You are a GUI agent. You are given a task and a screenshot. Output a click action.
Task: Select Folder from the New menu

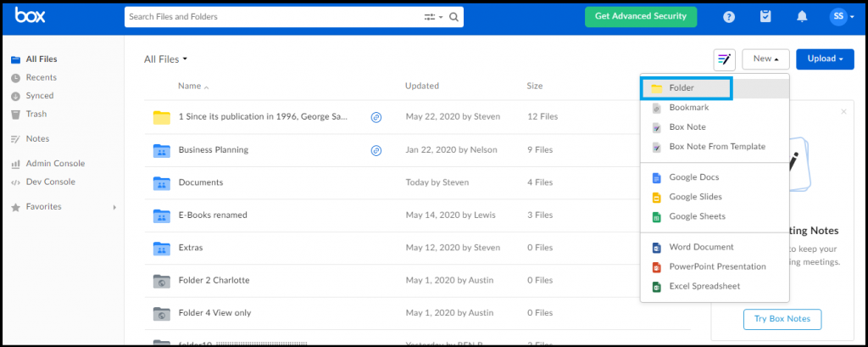pyautogui.click(x=681, y=88)
